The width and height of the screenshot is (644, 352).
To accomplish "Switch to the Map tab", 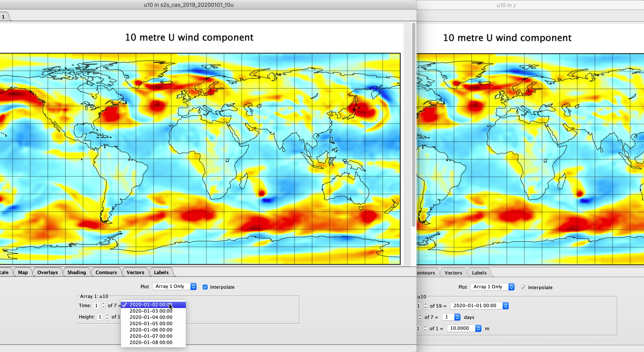I will pos(23,272).
